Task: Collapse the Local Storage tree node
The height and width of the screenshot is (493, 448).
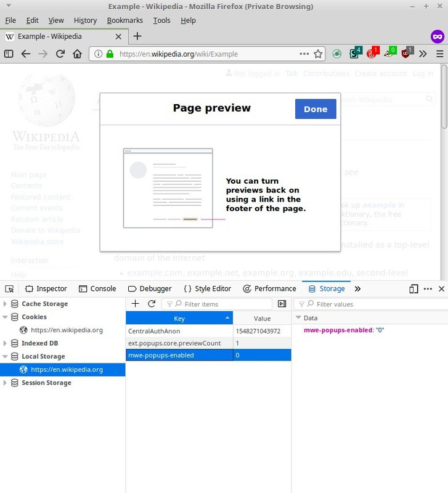Action: click(x=5, y=356)
